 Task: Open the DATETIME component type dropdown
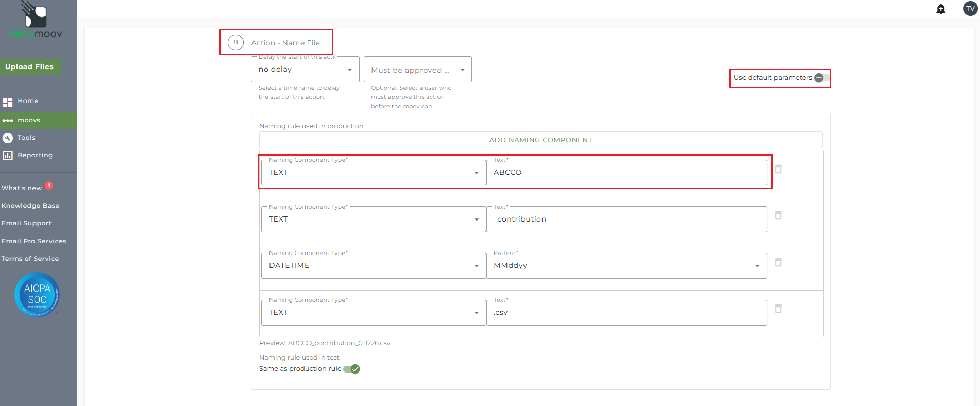(x=374, y=266)
